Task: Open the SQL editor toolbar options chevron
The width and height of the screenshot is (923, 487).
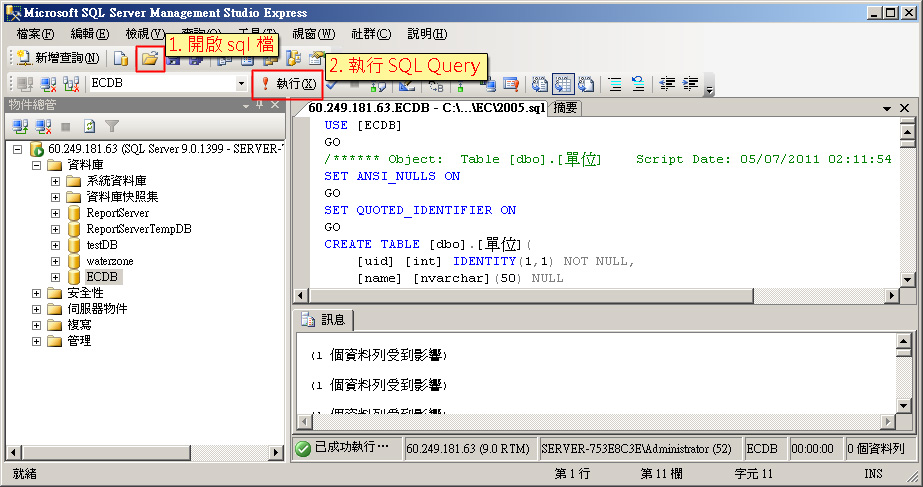Action: 709,88
